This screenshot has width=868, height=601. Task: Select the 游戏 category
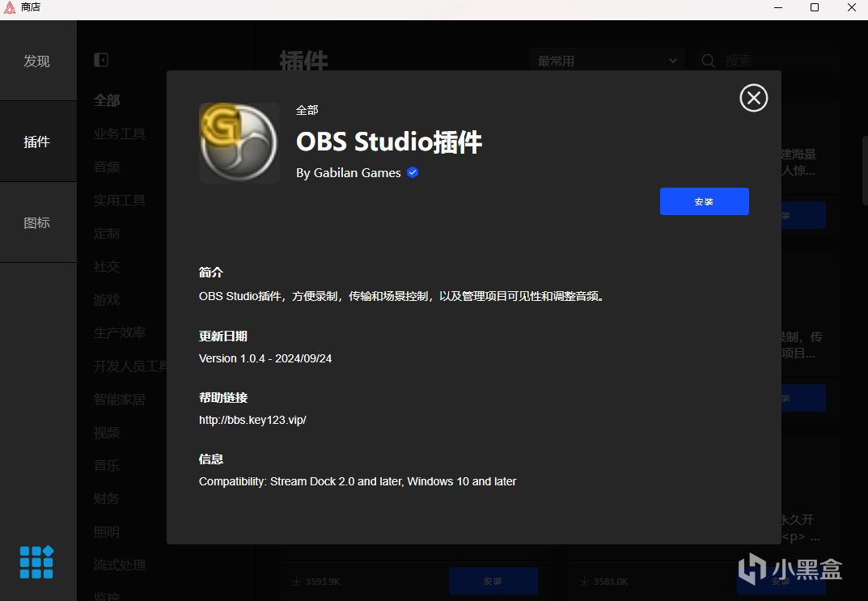[106, 300]
